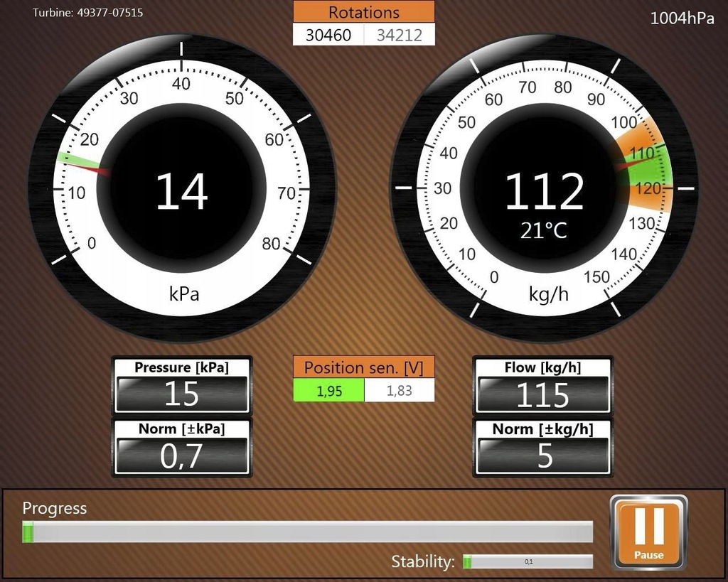Select the Rotations value 30460

tap(328, 35)
